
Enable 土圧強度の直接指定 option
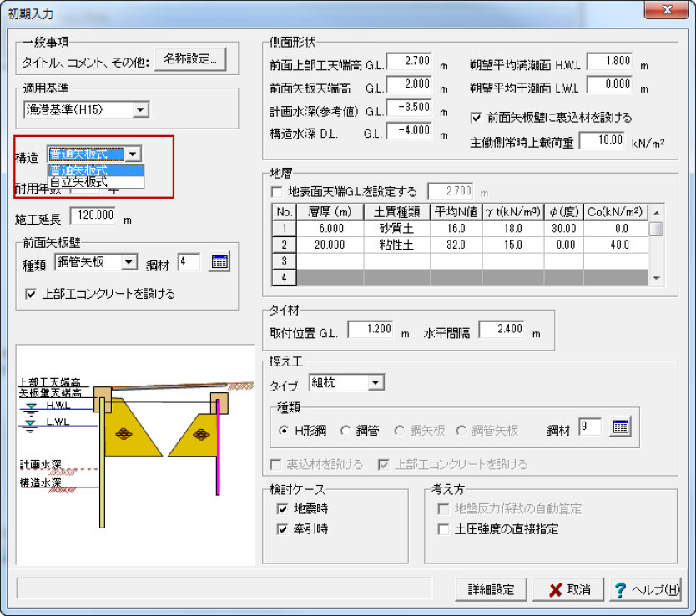pos(443,529)
